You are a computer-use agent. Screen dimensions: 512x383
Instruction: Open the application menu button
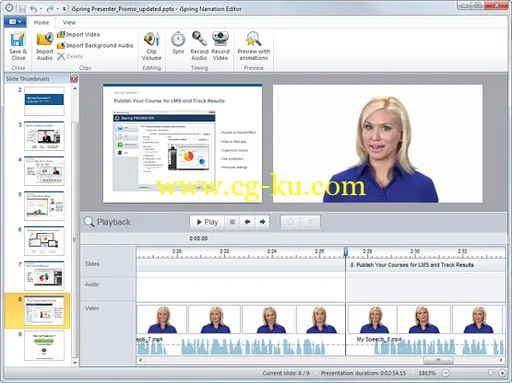15,22
